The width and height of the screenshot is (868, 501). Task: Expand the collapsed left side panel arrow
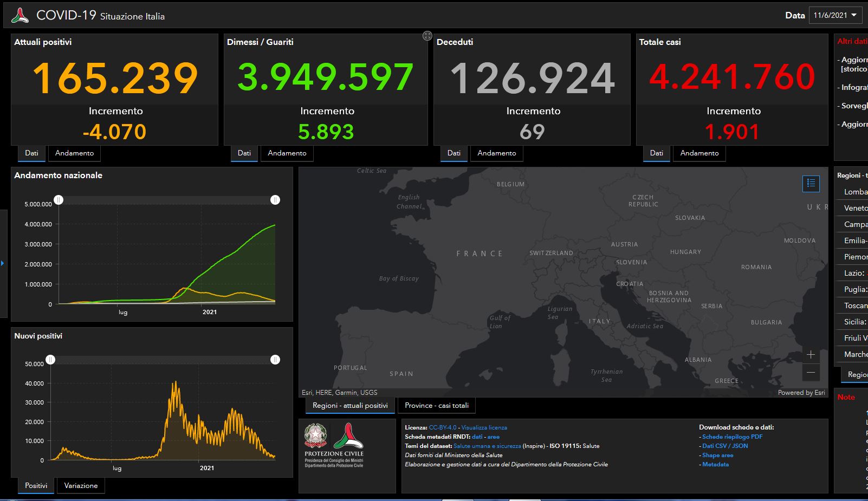click(x=3, y=263)
